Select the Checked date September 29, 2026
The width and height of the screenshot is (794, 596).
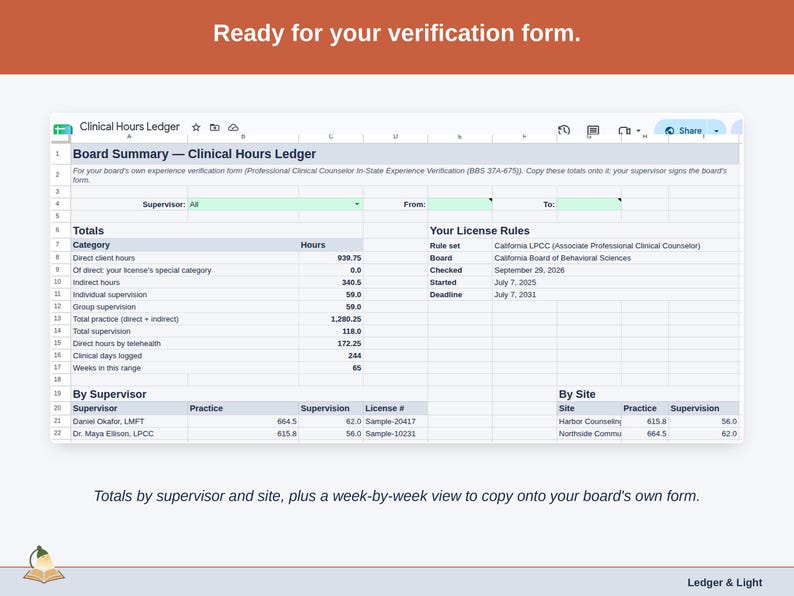(x=529, y=270)
